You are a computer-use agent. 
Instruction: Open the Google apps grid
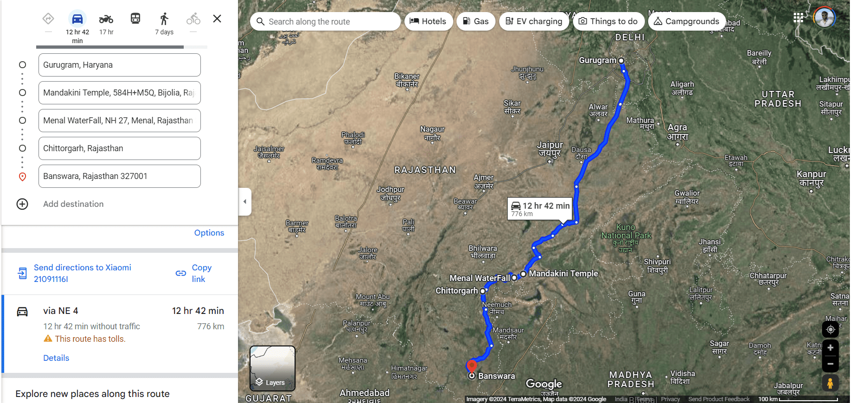point(798,18)
